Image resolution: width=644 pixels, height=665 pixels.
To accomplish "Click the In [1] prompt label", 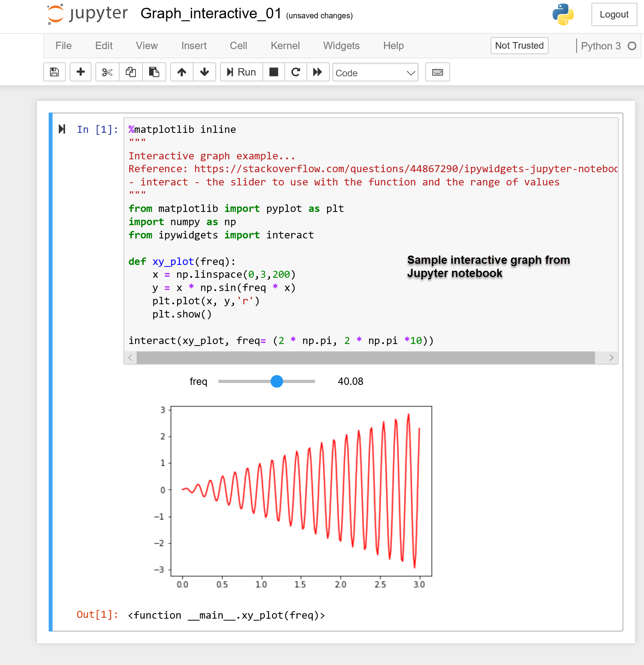I will coord(97,129).
